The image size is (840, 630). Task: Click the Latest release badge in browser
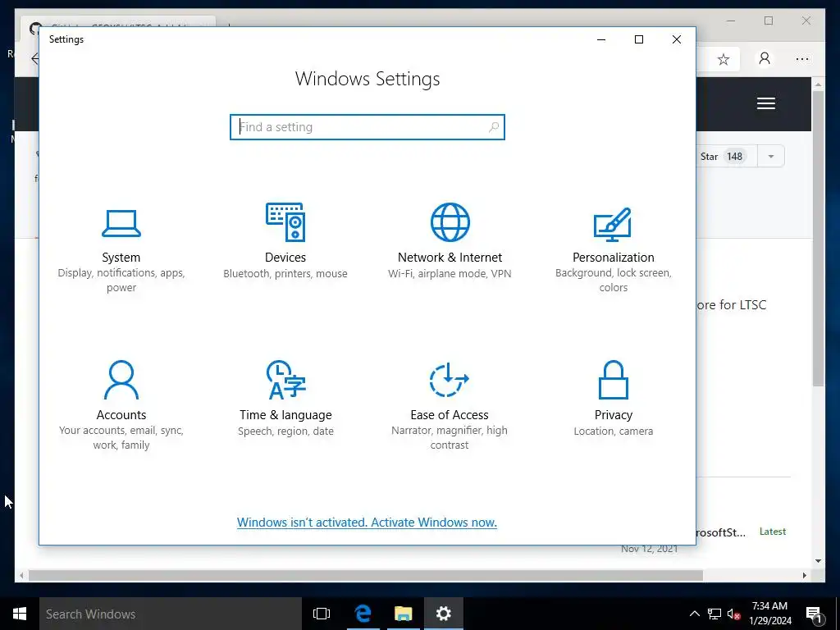773,532
